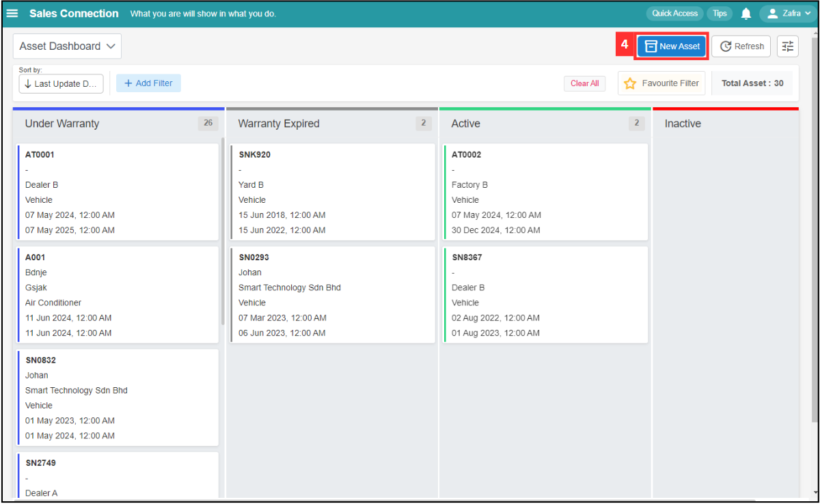Open asset card A001
The image size is (820, 504).
coord(118,295)
